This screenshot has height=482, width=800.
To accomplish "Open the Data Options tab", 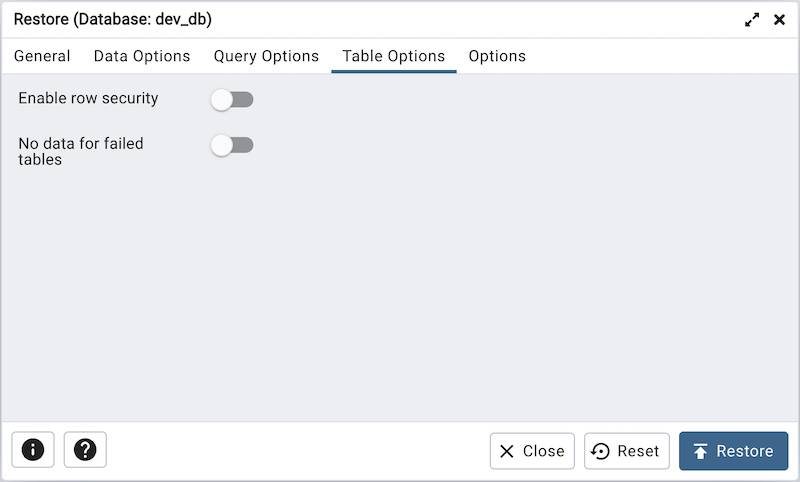I will tap(142, 56).
